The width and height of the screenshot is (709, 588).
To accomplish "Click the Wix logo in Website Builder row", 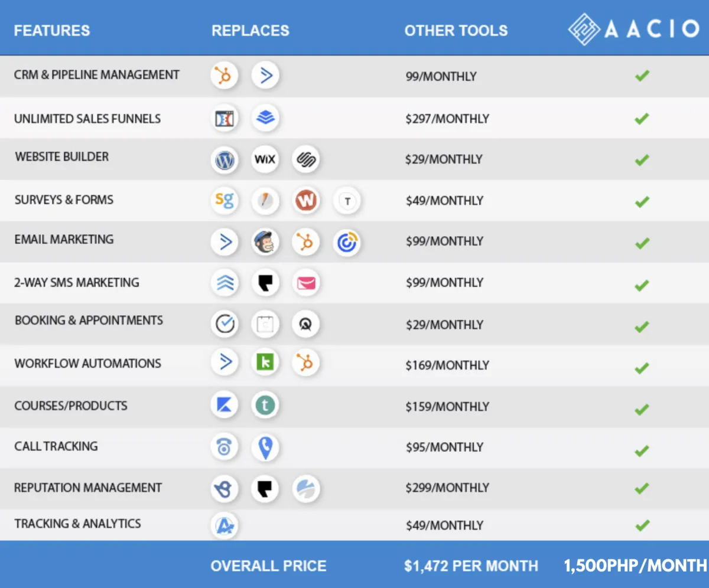I will (265, 160).
